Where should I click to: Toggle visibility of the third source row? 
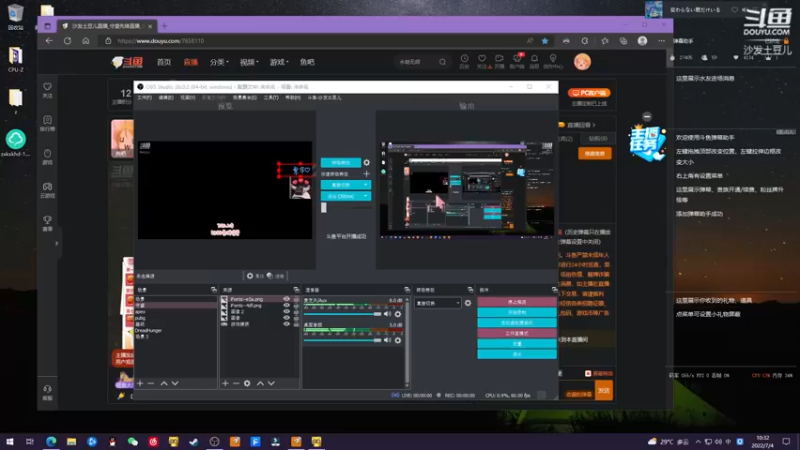pyautogui.click(x=286, y=312)
